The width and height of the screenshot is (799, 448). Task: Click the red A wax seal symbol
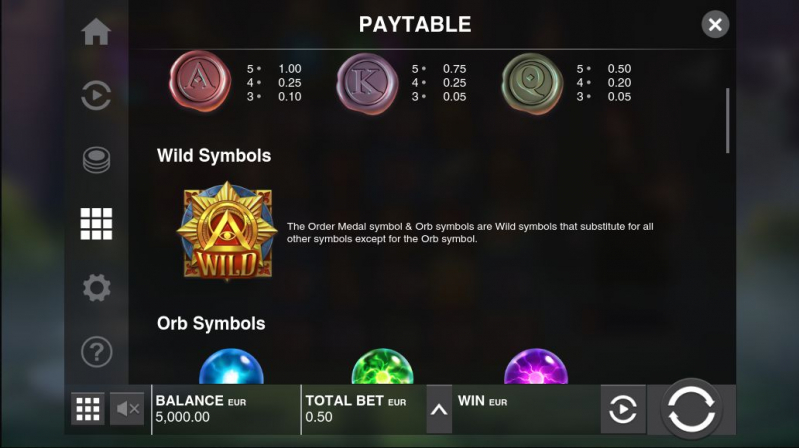click(x=200, y=81)
